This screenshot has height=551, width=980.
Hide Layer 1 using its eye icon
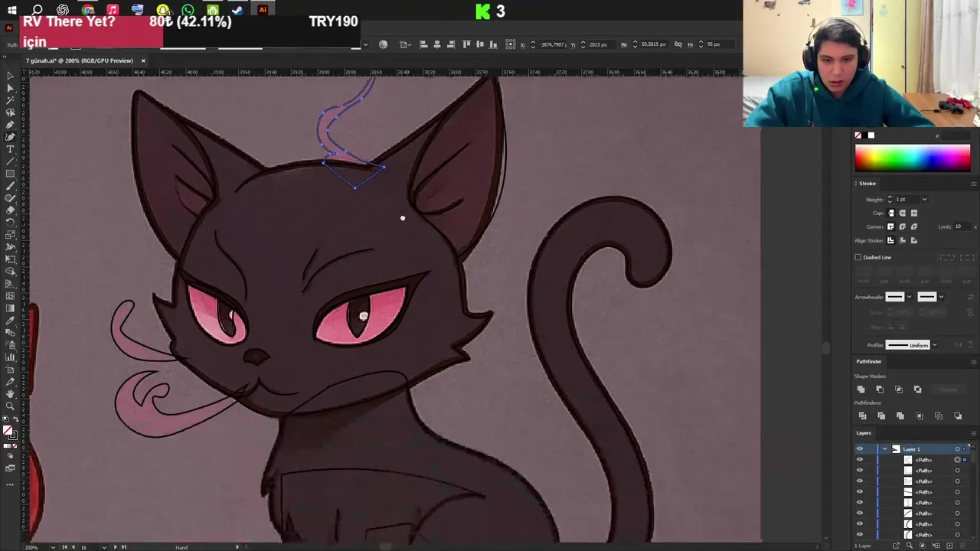pyautogui.click(x=859, y=449)
